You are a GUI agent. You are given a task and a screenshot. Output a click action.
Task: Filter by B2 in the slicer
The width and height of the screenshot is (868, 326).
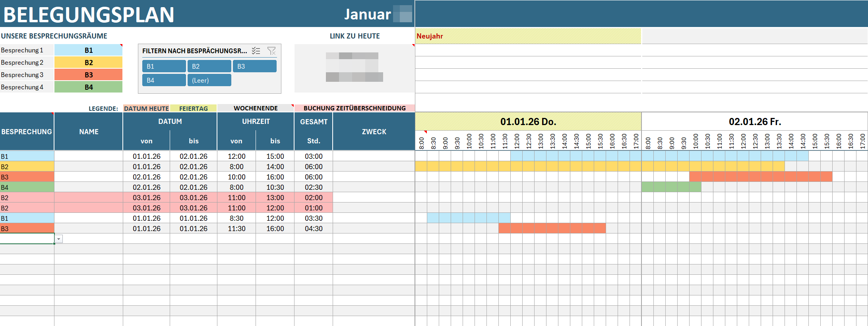coord(209,66)
